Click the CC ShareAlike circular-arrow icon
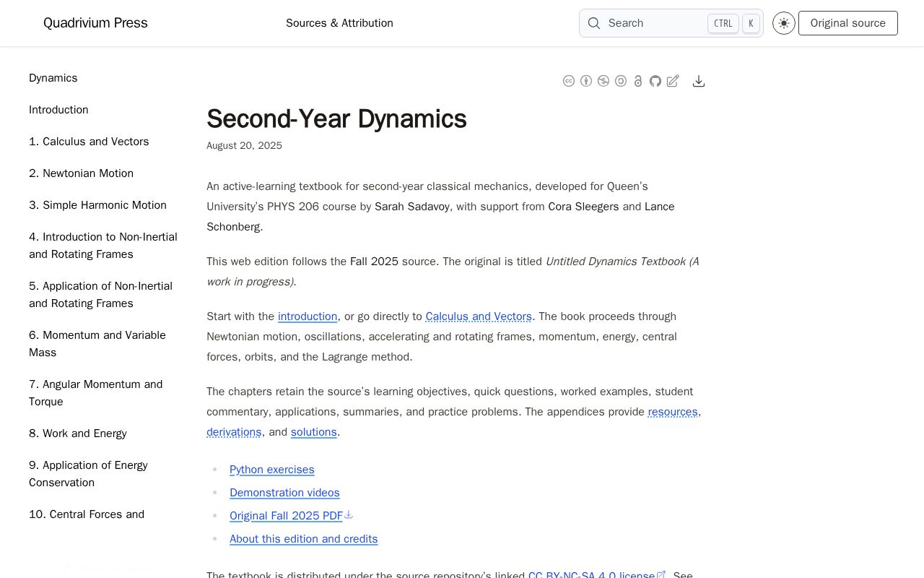 coord(621,81)
